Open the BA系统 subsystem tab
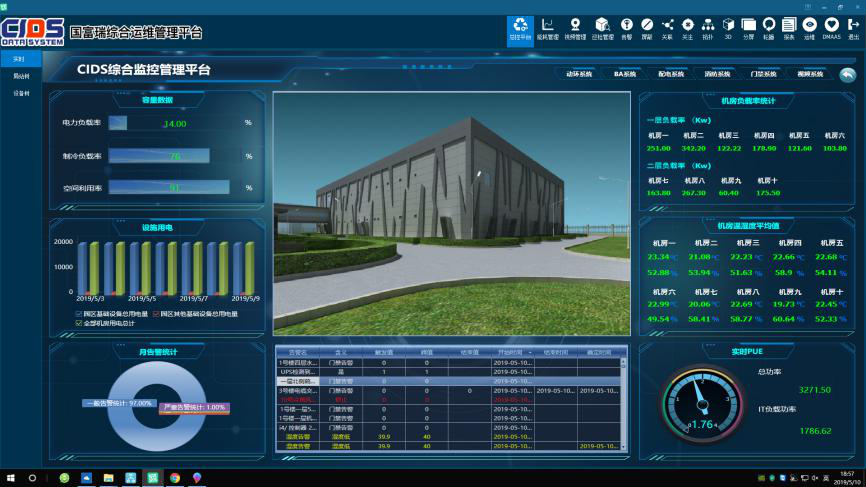The image size is (866, 487). (625, 74)
